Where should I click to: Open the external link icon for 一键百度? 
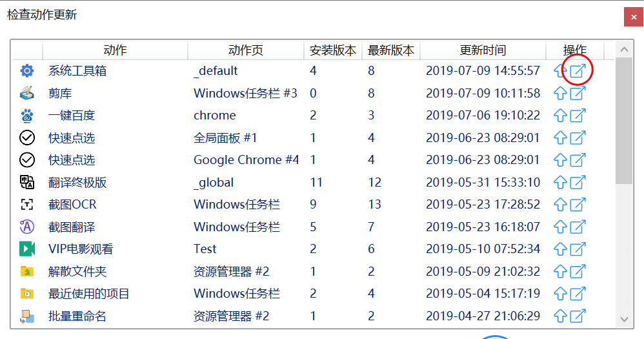pos(578,116)
